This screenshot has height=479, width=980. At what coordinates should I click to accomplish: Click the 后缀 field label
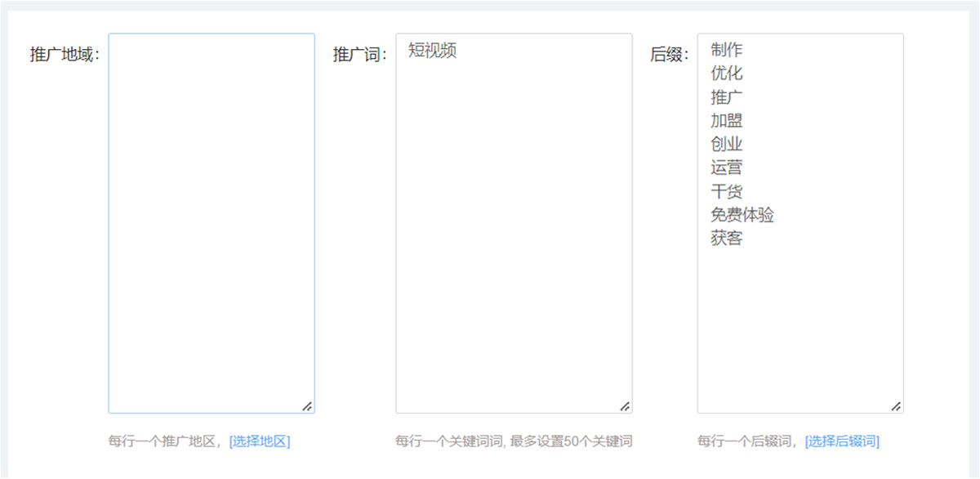[x=668, y=55]
